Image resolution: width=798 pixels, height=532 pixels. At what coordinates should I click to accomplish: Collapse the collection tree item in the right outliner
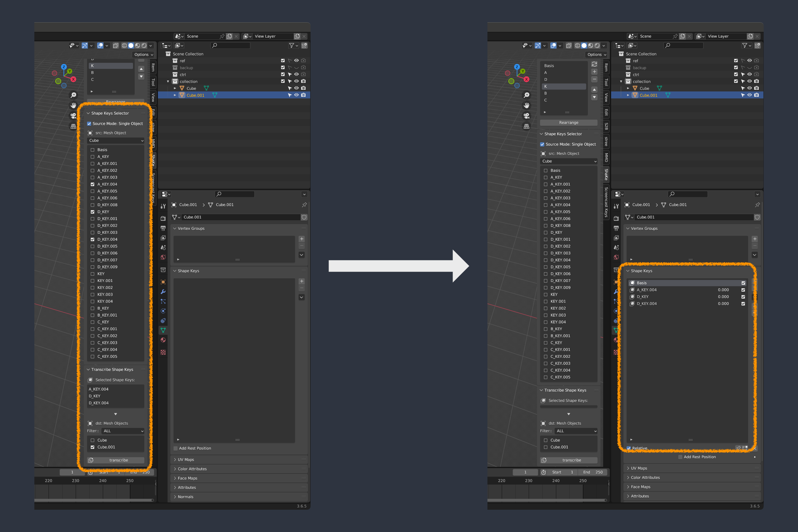click(621, 81)
